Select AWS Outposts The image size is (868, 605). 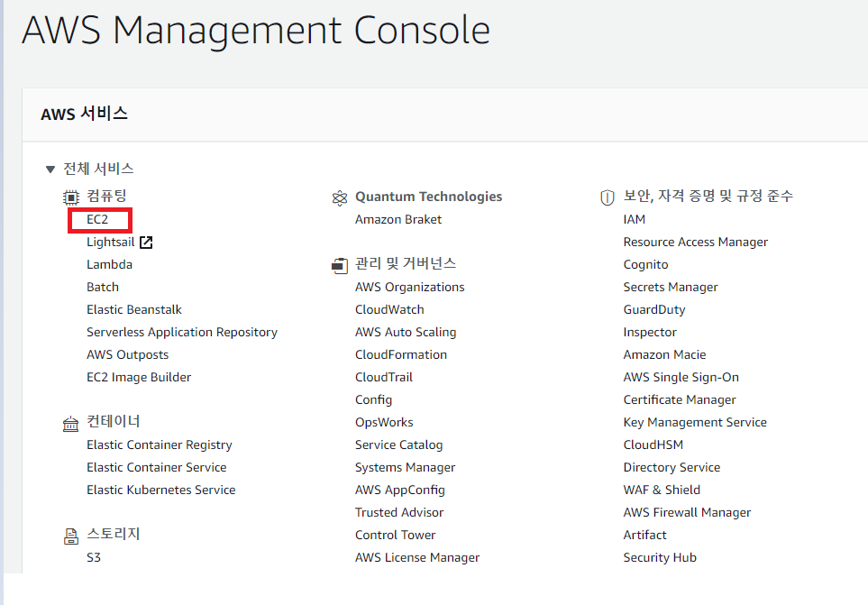127,355
